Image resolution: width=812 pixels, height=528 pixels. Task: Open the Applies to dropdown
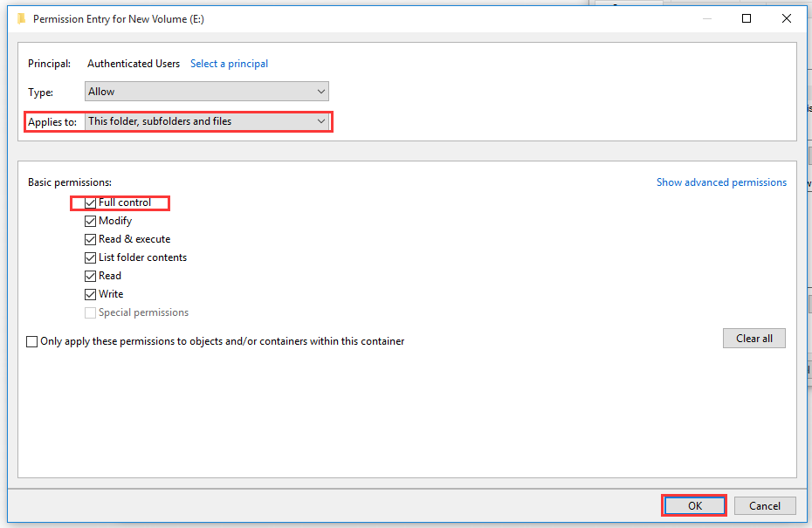pyautogui.click(x=207, y=121)
